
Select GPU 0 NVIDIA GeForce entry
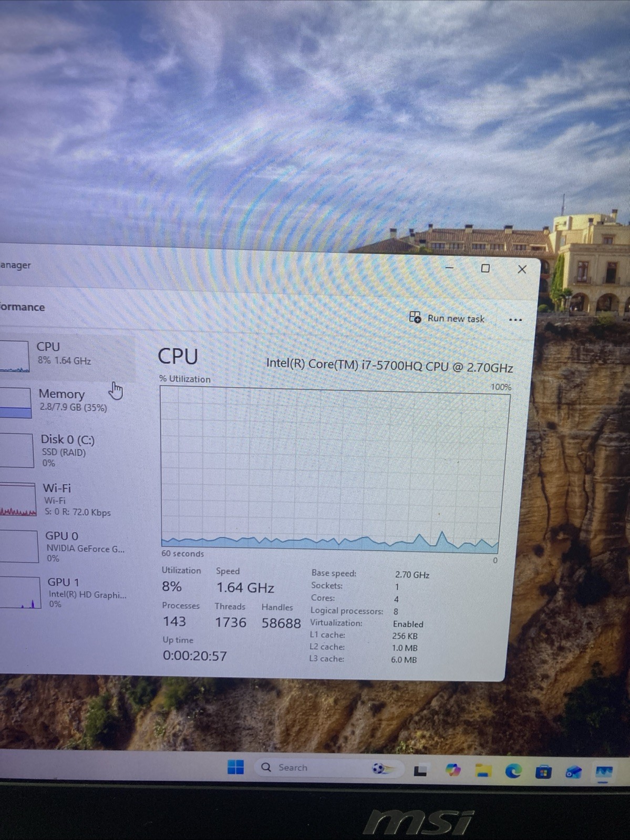[68, 546]
